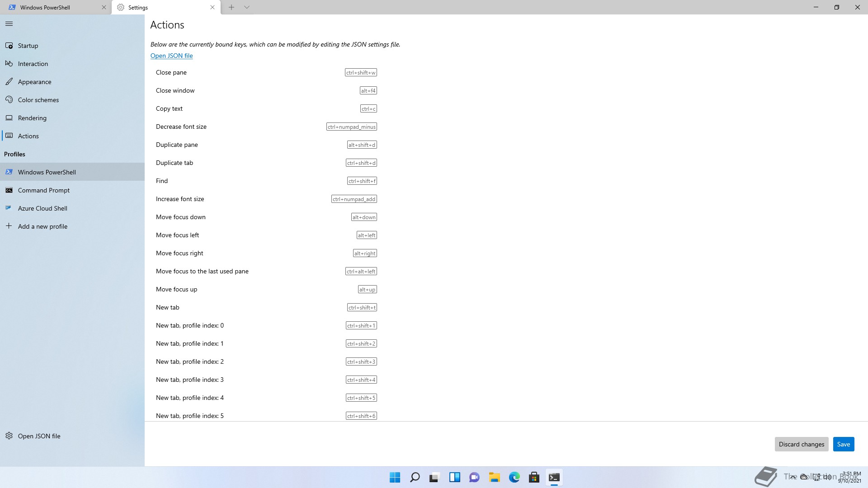Screen dimensions: 868x488
Task: Click the Open JSON file hyperlink
Action: tap(171, 56)
